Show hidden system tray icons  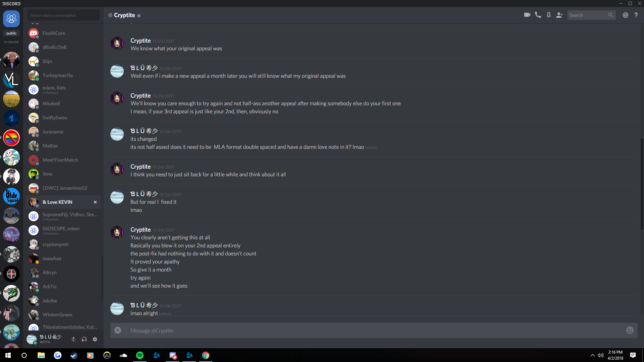(x=592, y=355)
